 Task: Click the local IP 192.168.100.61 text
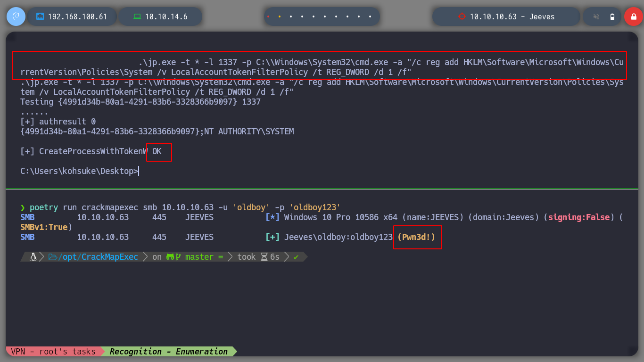pos(78,16)
